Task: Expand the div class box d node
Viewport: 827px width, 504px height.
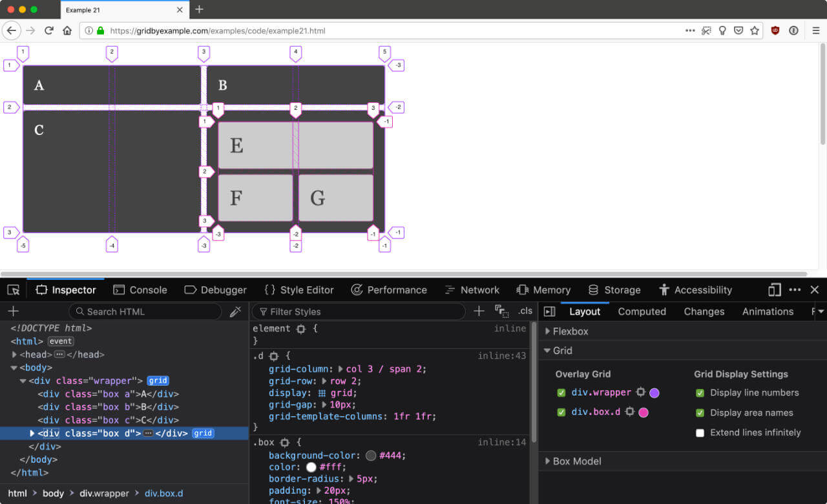Action: pos(32,434)
